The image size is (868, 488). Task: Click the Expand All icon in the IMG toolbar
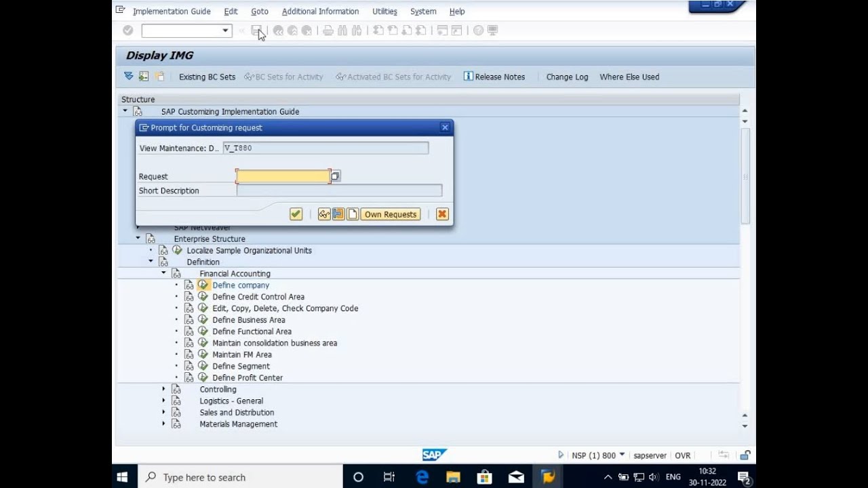(128, 77)
